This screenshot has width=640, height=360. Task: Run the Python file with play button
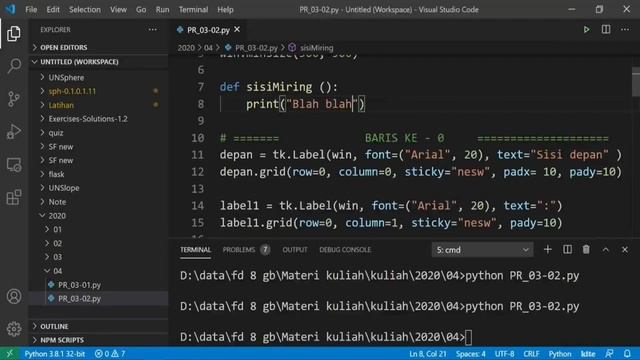click(587, 30)
